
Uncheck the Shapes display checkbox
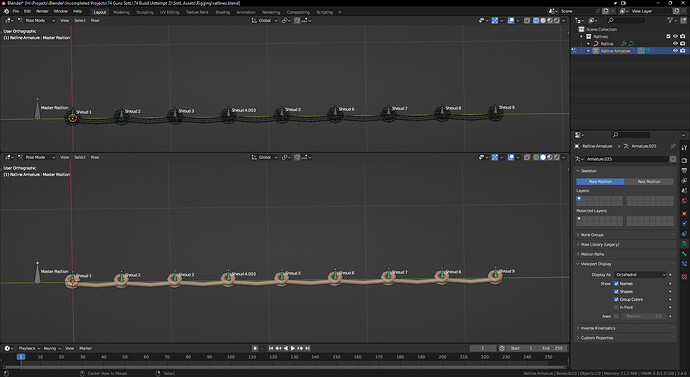pos(616,291)
